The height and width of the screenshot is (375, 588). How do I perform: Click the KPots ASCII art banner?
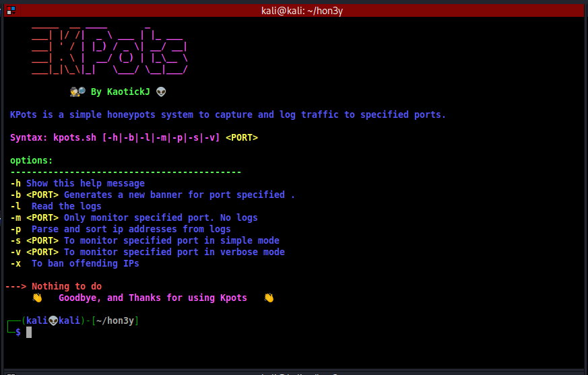[x=109, y=50]
